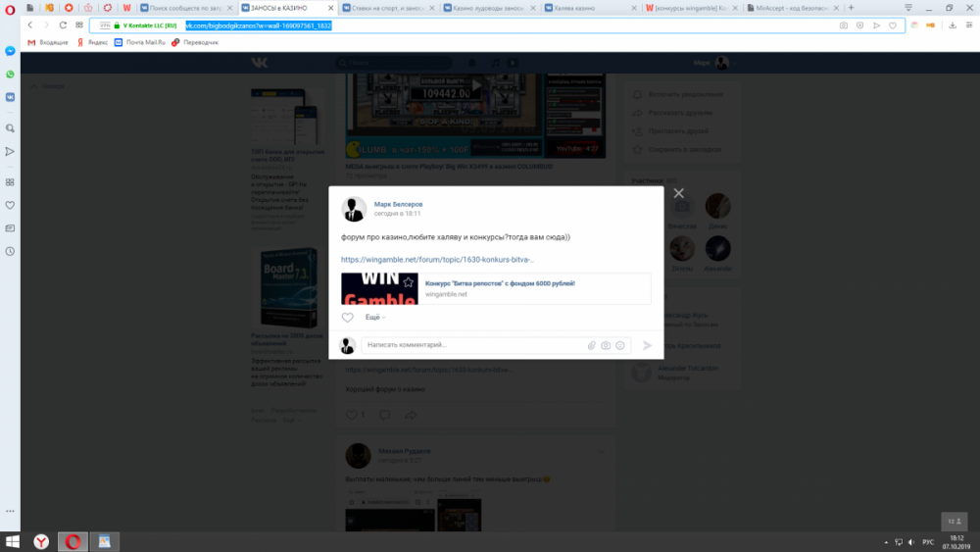
Task: Switch to MirAccept tab
Action: tap(793, 8)
